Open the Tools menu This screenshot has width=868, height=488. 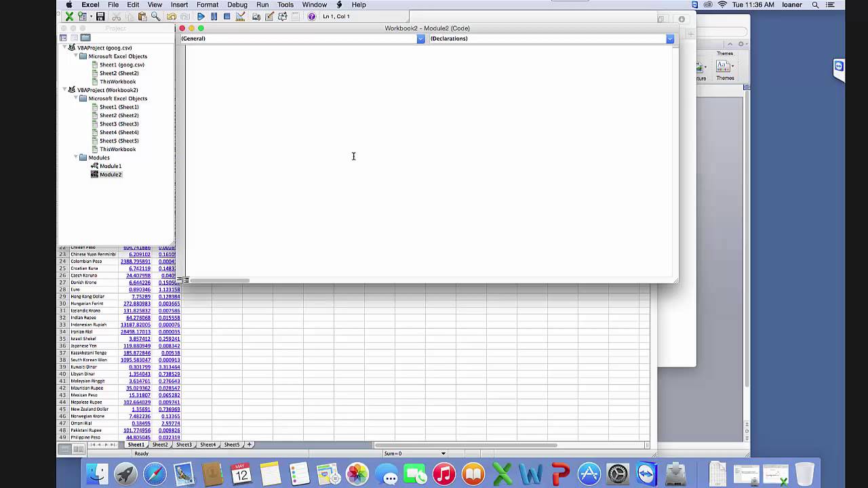285,5
